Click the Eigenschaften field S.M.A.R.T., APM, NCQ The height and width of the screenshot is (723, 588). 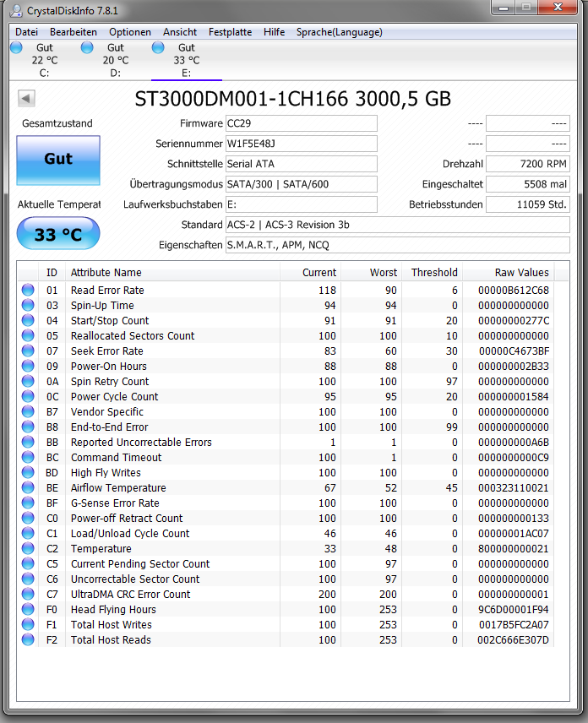coord(398,245)
